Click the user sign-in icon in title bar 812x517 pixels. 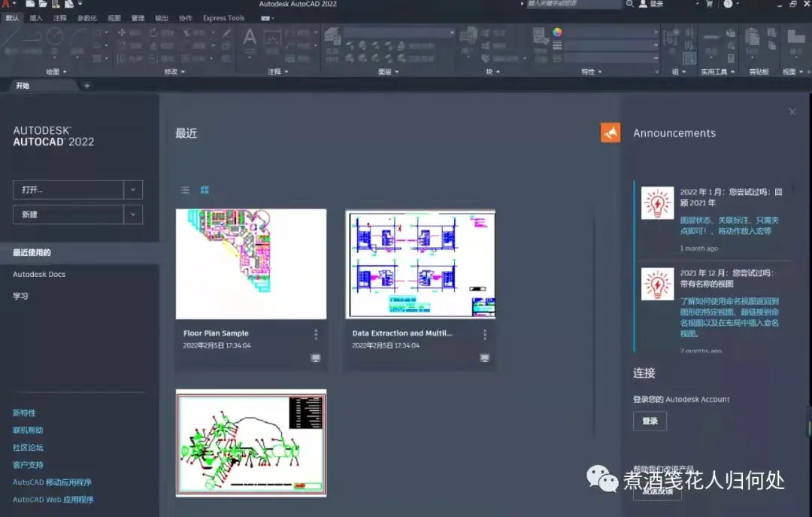tap(643, 4)
